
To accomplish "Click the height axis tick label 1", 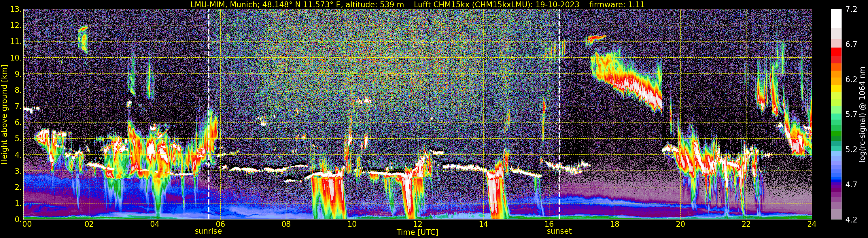I will pos(18,204).
